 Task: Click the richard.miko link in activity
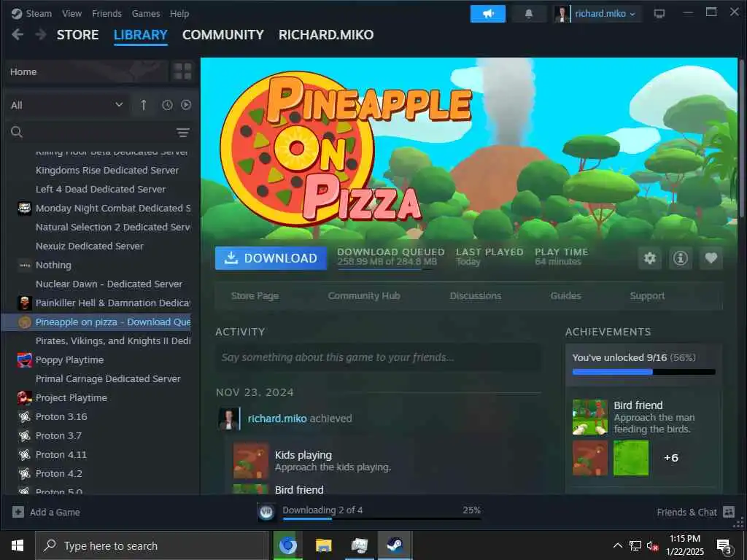pyautogui.click(x=277, y=419)
